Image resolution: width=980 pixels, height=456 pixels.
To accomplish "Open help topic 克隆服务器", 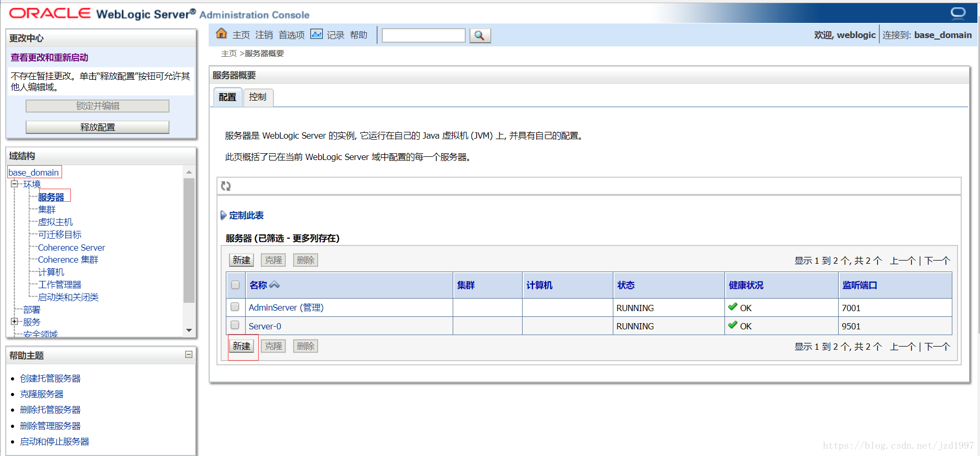I will click(x=42, y=394).
